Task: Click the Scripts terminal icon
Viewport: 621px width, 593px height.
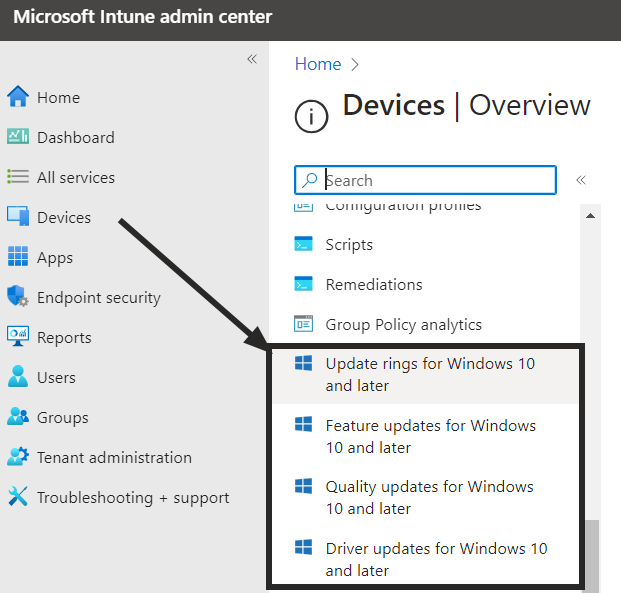Action: pos(303,244)
